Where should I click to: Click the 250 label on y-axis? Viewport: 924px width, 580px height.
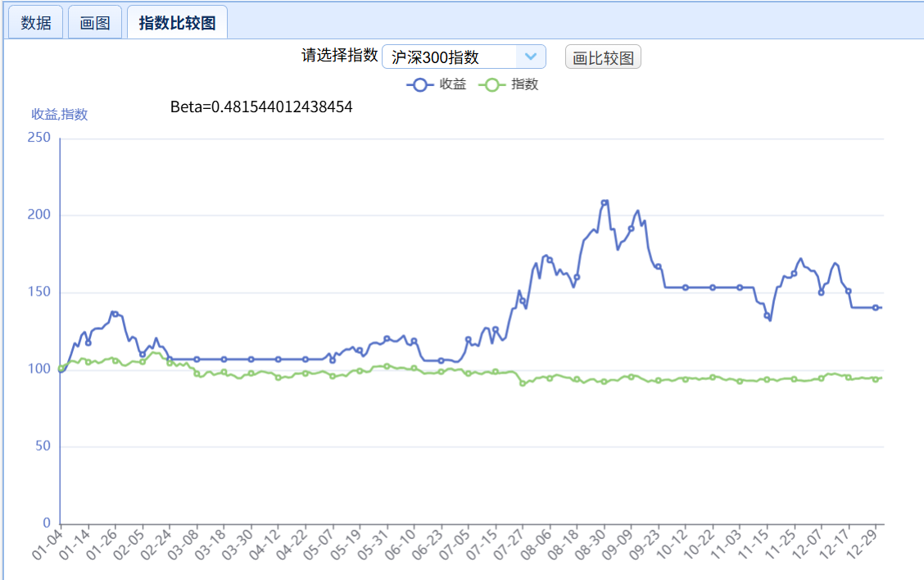pos(39,138)
